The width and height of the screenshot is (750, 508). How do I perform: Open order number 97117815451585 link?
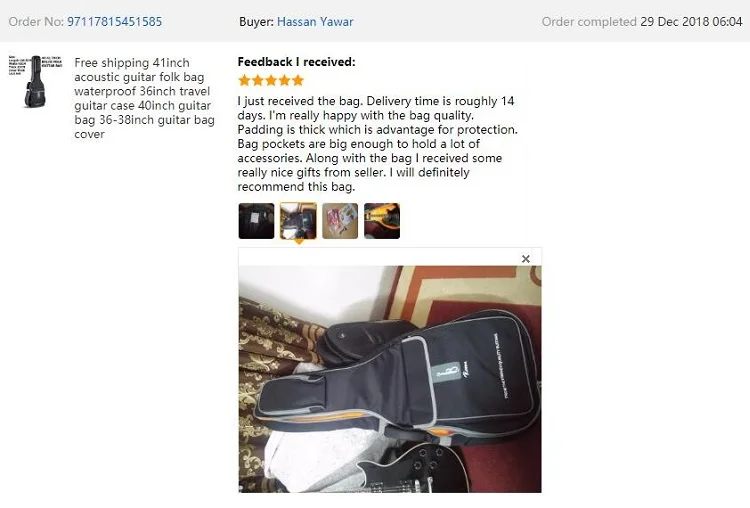coord(114,22)
